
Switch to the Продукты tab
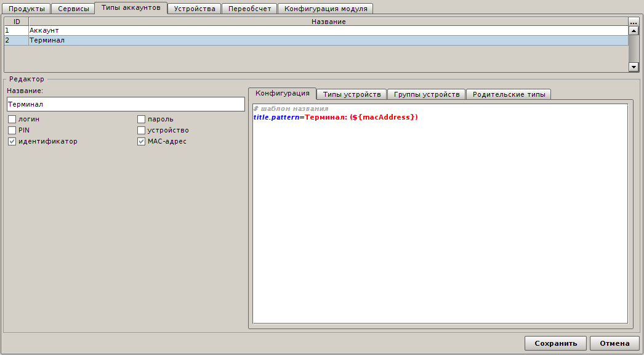[26, 9]
